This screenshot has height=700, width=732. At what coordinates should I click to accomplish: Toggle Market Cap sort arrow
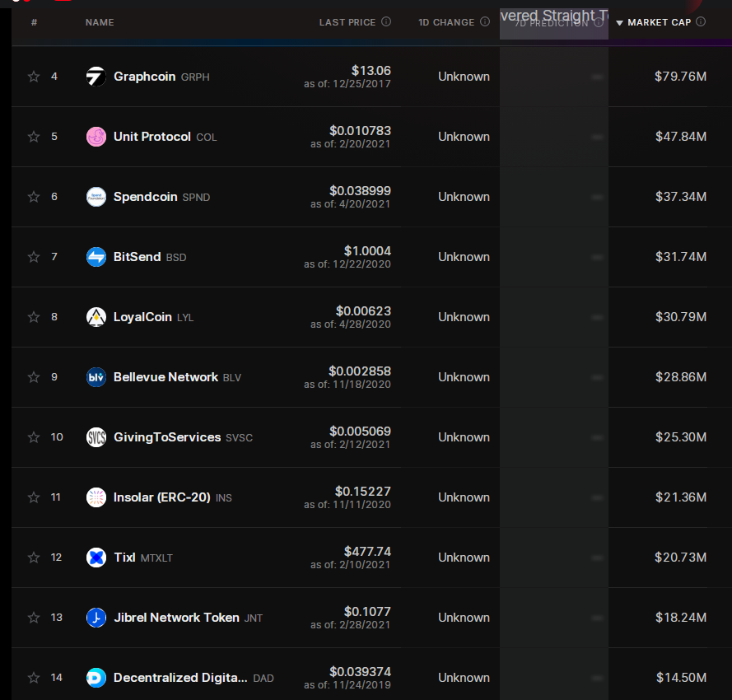[619, 23]
